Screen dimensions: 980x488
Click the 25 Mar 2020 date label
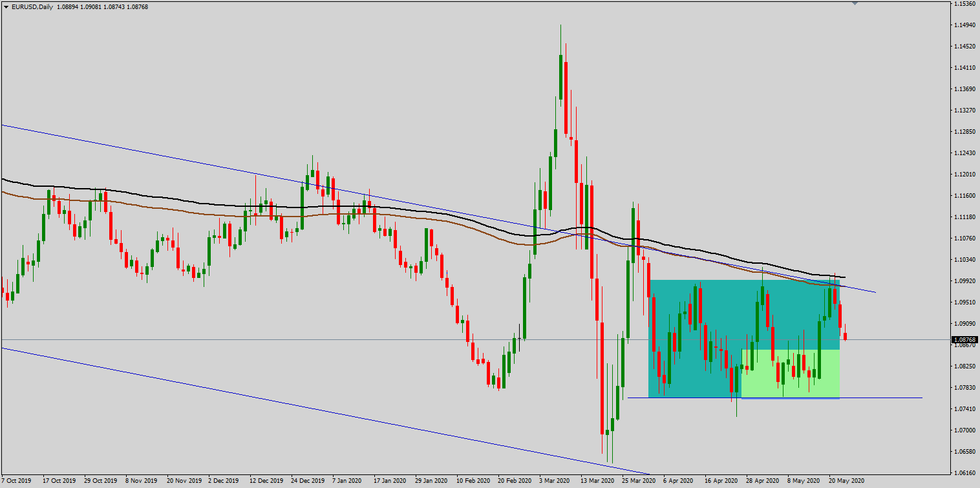click(637, 482)
